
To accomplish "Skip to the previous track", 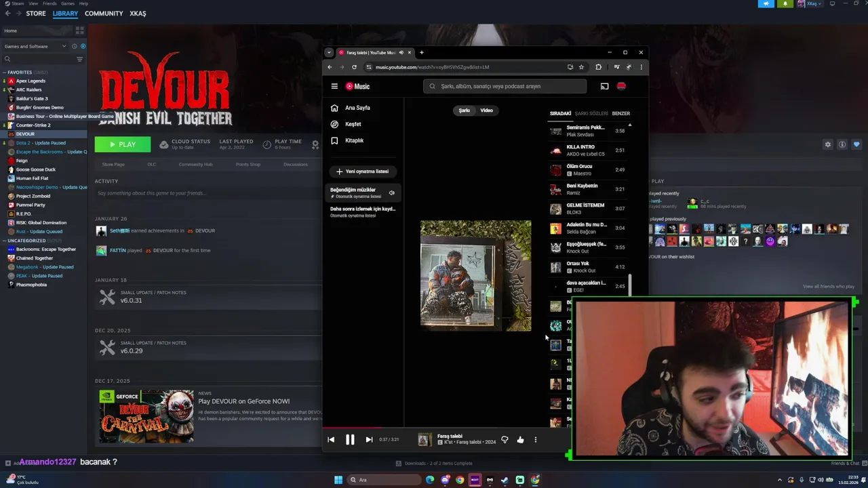I will tap(331, 440).
